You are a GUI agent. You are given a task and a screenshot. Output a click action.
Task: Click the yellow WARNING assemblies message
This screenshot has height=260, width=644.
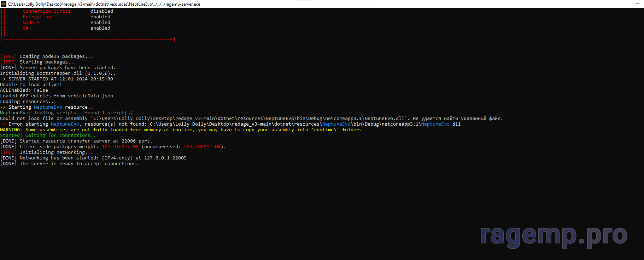(x=181, y=130)
